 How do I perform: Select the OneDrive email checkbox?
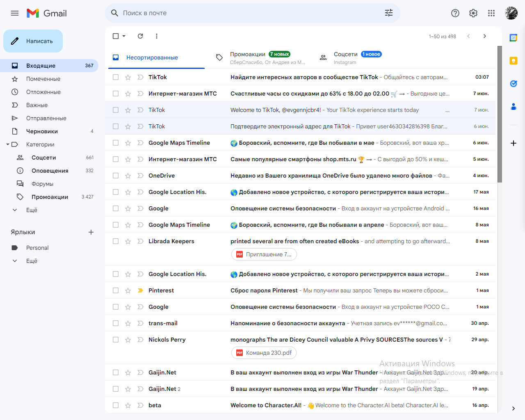[116, 176]
